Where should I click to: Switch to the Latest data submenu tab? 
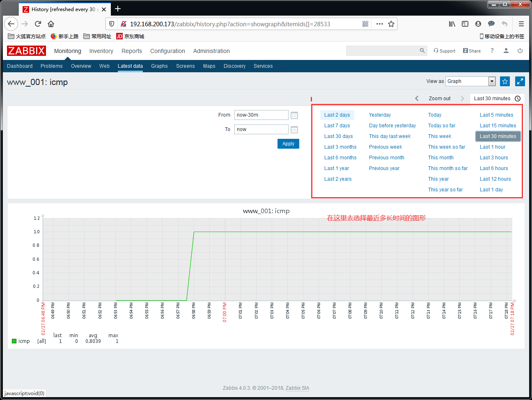[130, 66]
